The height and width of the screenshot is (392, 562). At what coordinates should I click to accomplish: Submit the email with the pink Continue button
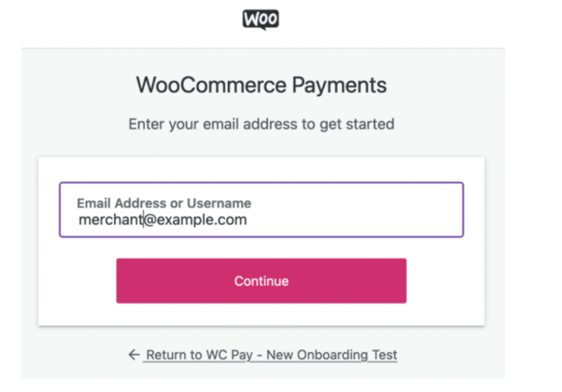pyautogui.click(x=261, y=281)
